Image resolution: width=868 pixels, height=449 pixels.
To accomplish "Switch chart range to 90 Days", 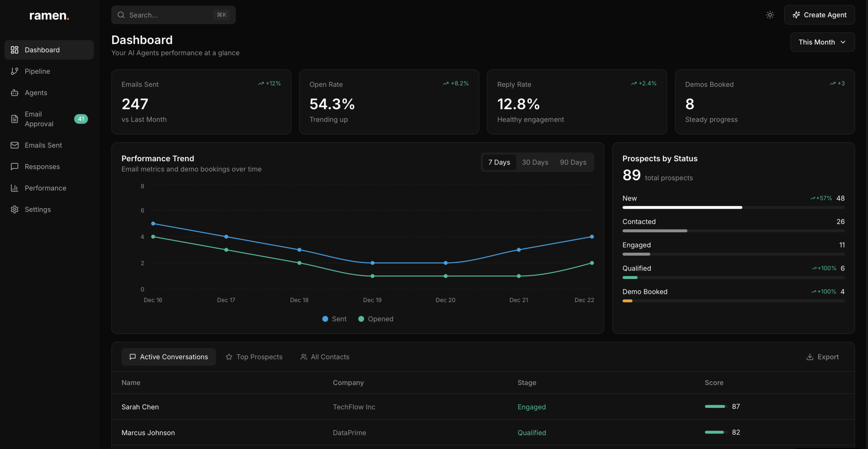I will tap(573, 162).
